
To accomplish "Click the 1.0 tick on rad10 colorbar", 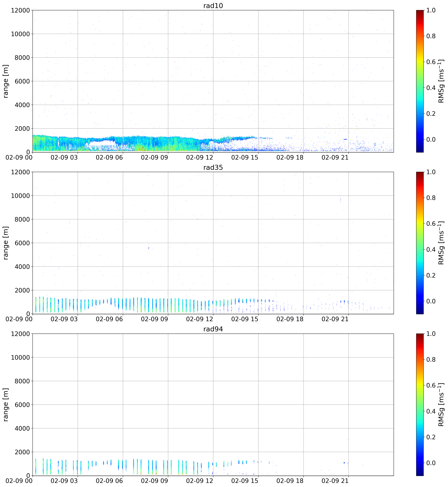I will click(431, 10).
